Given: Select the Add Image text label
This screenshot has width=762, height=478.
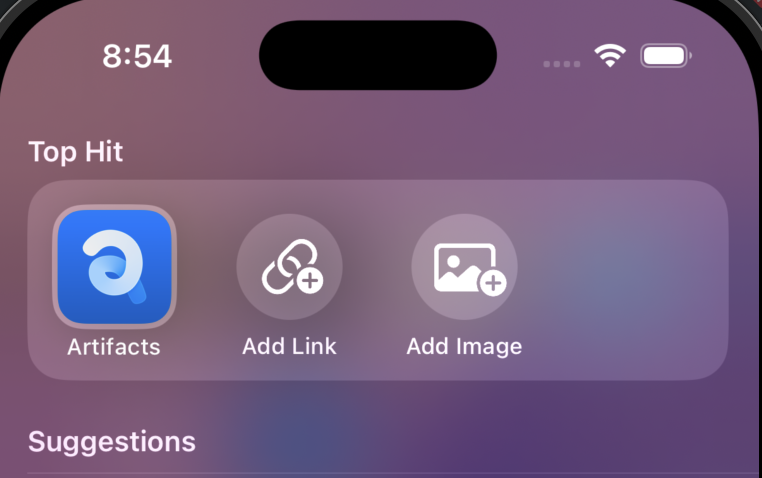Looking at the screenshot, I should click(x=465, y=347).
